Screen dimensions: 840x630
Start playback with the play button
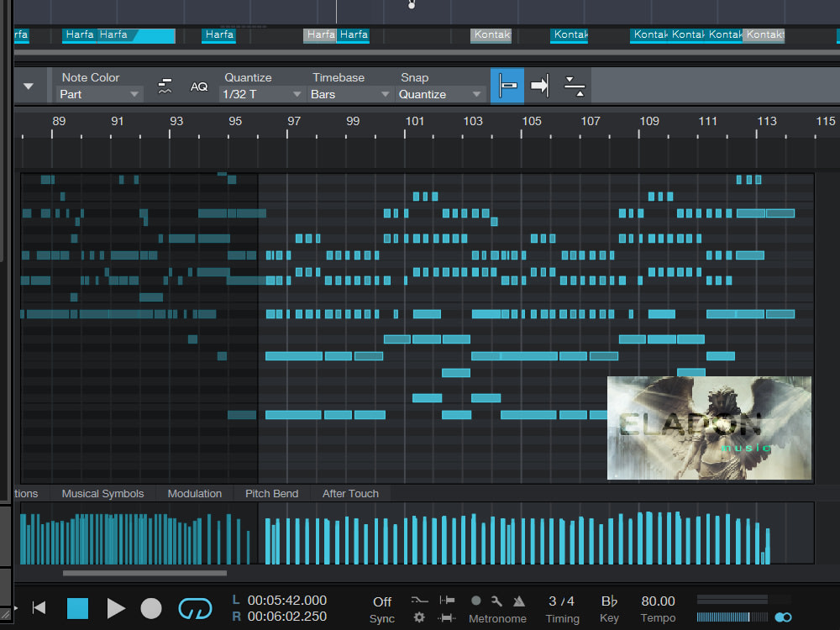tap(115, 608)
